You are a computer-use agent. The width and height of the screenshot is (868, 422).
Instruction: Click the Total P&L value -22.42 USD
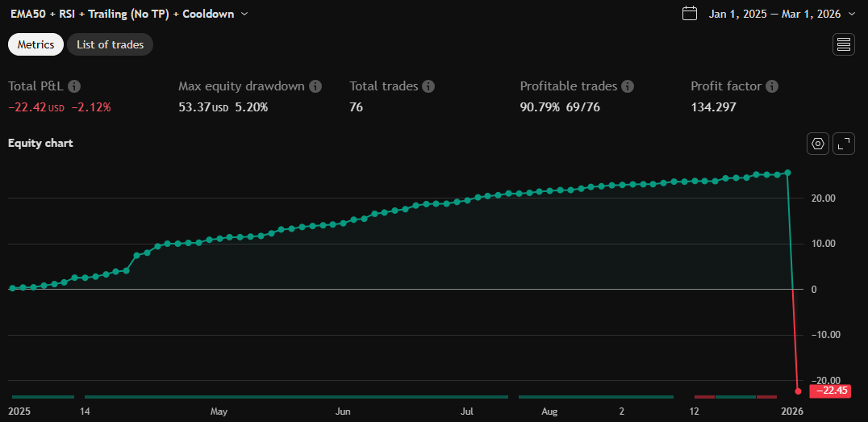click(36, 107)
